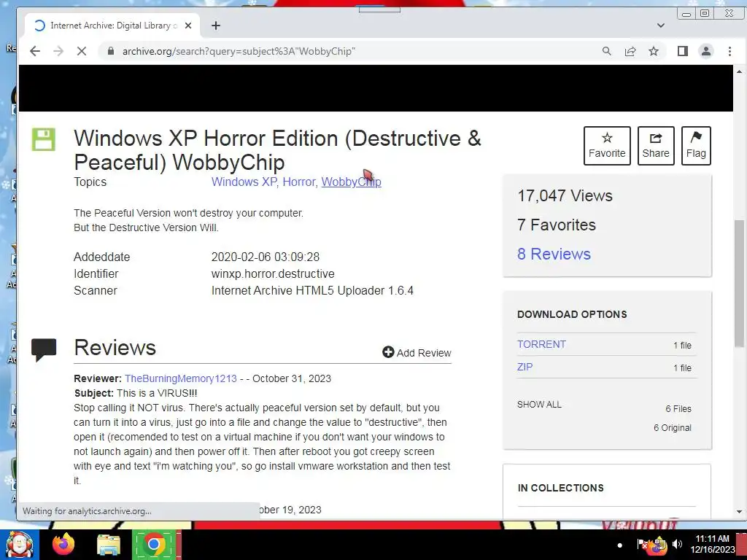
Task: Click the lock icon in the address bar
Action: point(111,51)
